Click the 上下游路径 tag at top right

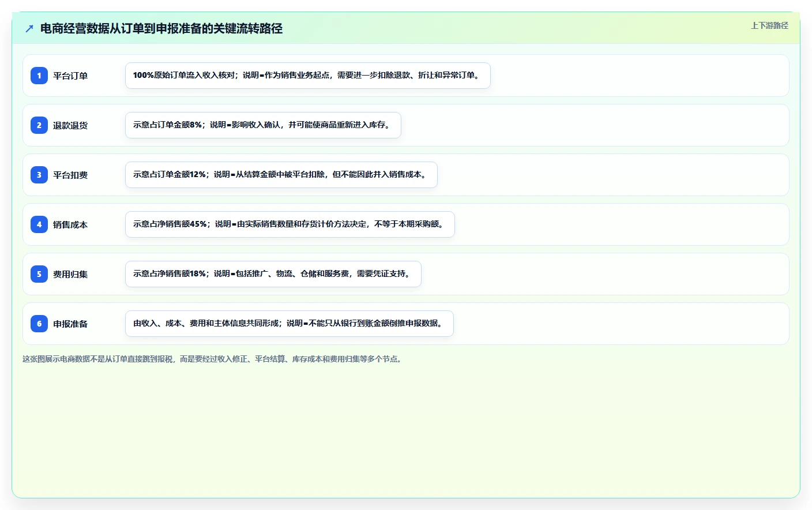(x=769, y=25)
